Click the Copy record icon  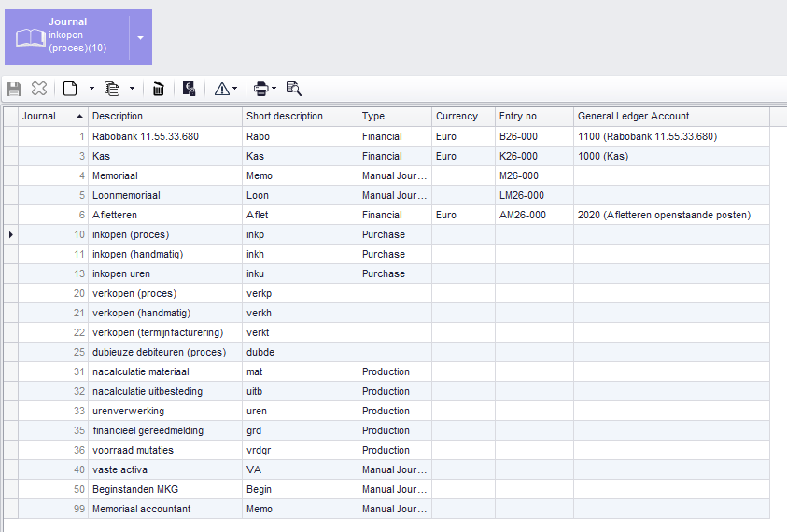tap(112, 89)
